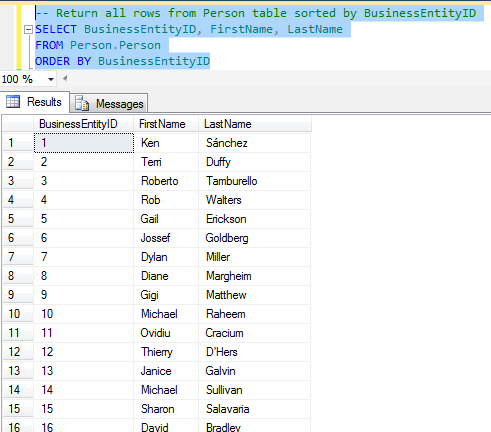Select the Results tab
The height and width of the screenshot is (432, 491).
[35, 102]
